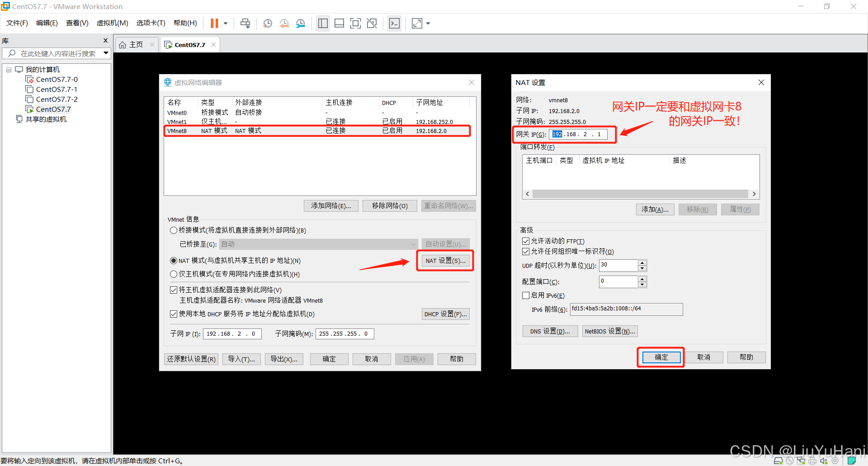Take a snapshot using the clock-plus icon
868x466 pixels.
pos(268,24)
